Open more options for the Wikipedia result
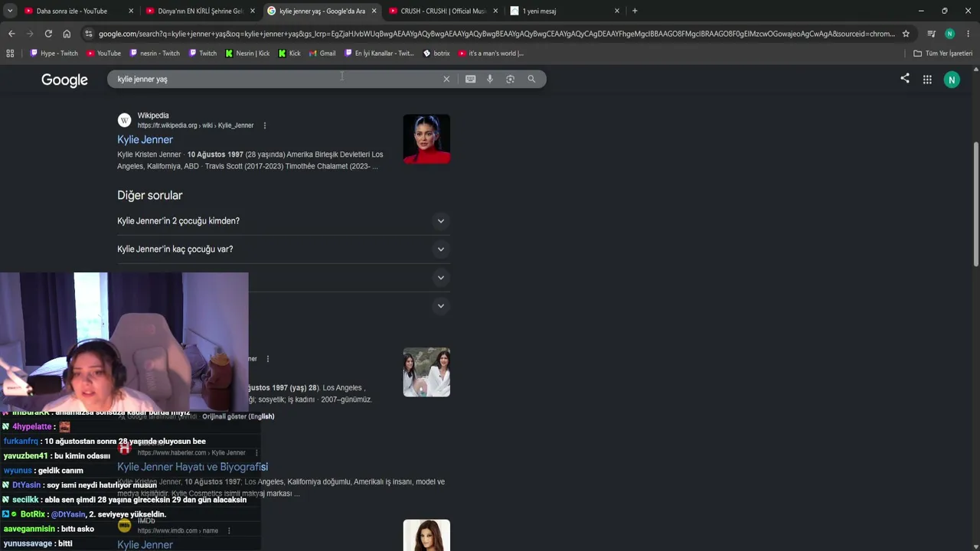Screen dimensions: 980x551 (x=265, y=126)
